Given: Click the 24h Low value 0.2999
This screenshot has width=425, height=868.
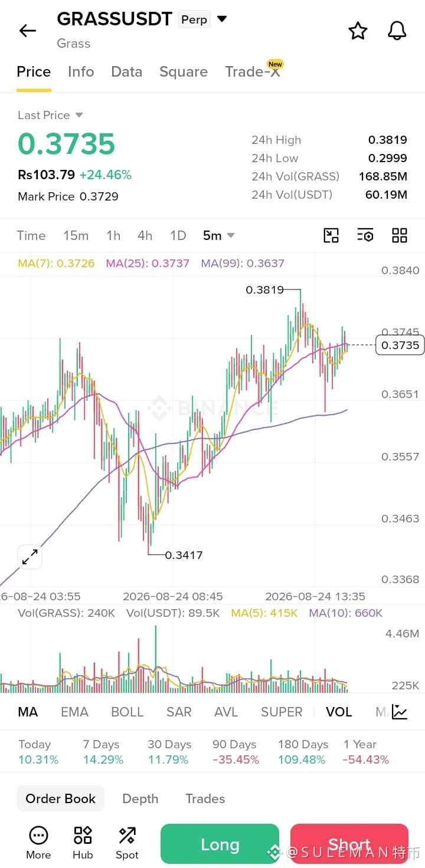Looking at the screenshot, I should [388, 158].
